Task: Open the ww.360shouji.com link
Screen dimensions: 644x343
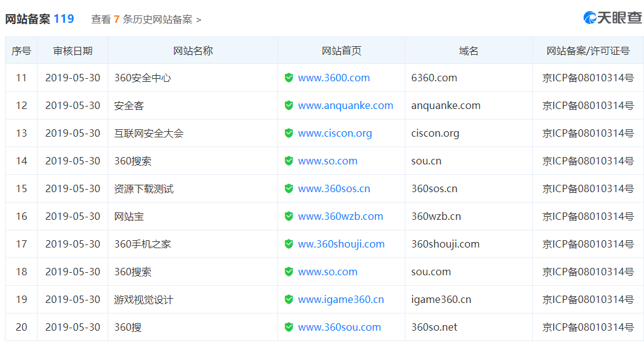Action: point(341,244)
